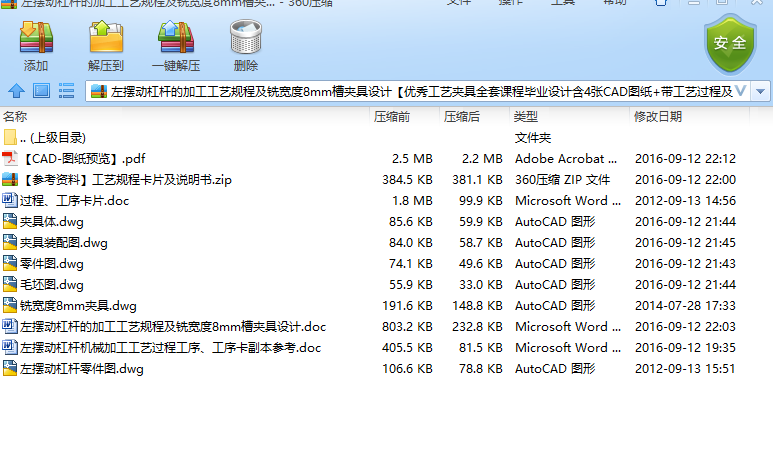Viewport: 773px width, 452px height.
Task: Click the green 安全 shield badge
Action: click(x=730, y=44)
